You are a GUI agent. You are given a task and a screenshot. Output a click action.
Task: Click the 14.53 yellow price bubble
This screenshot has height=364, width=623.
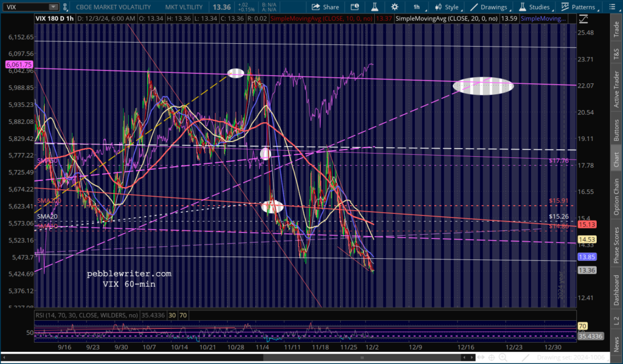coord(586,239)
